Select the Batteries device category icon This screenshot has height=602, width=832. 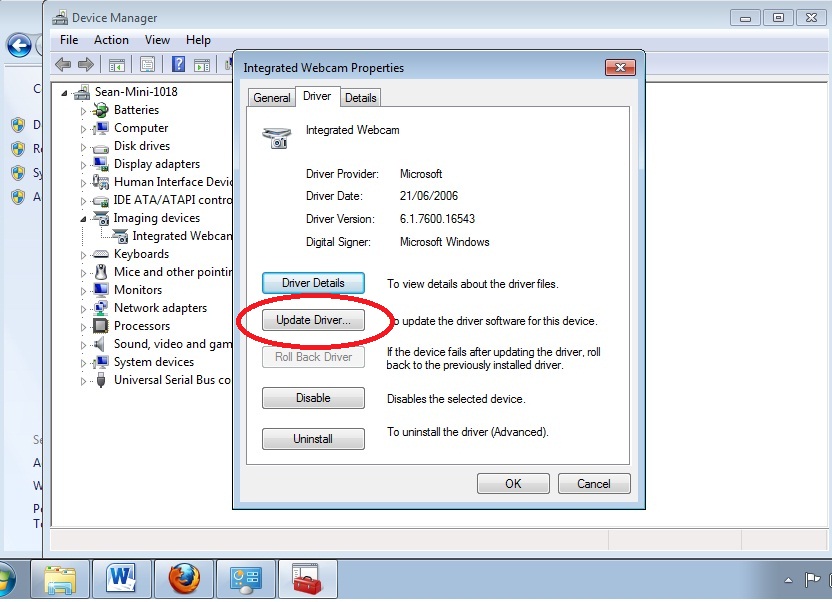pos(99,109)
